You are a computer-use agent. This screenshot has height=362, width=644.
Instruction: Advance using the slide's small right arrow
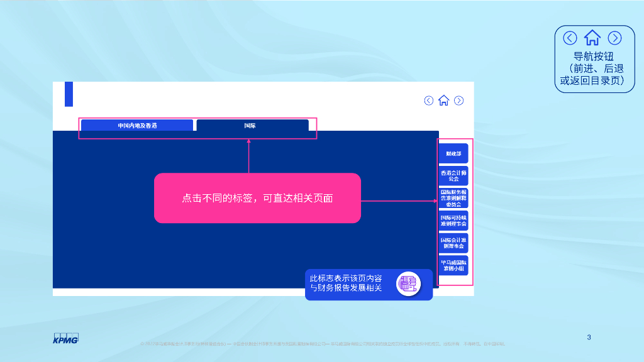458,101
